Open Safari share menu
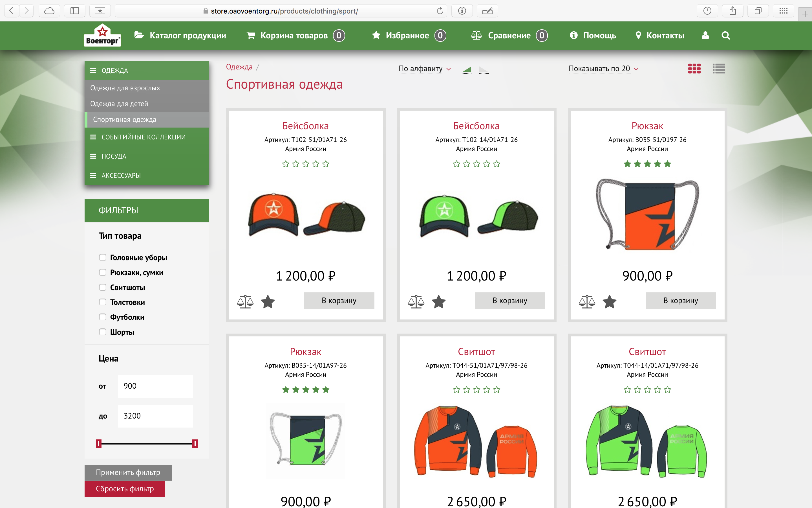 [732, 11]
